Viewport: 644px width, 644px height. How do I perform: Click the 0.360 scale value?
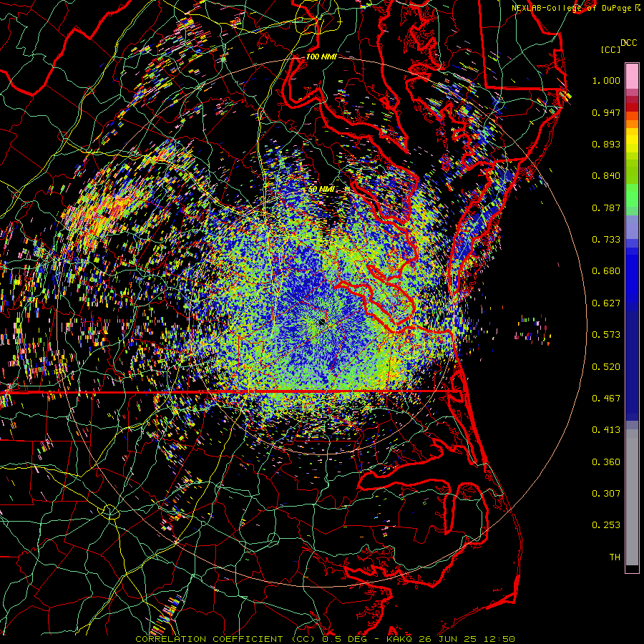pos(606,462)
